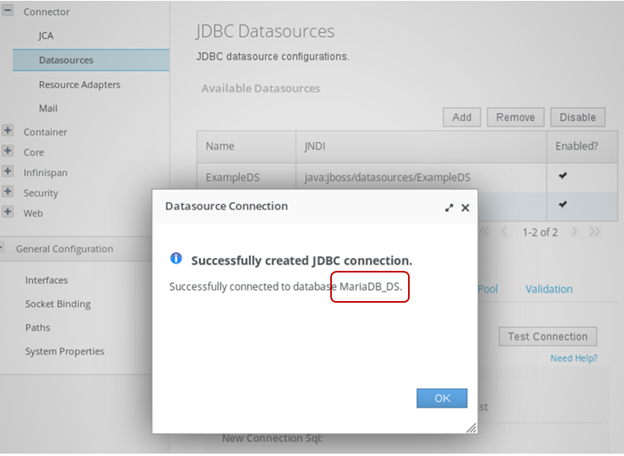Open the Need Help? link
This screenshot has width=624, height=456.
[573, 358]
